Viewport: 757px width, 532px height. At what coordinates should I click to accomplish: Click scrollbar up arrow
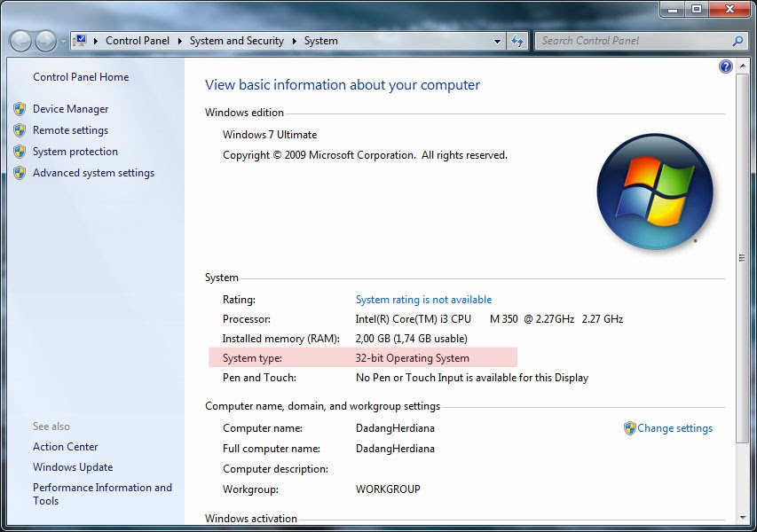(x=742, y=66)
